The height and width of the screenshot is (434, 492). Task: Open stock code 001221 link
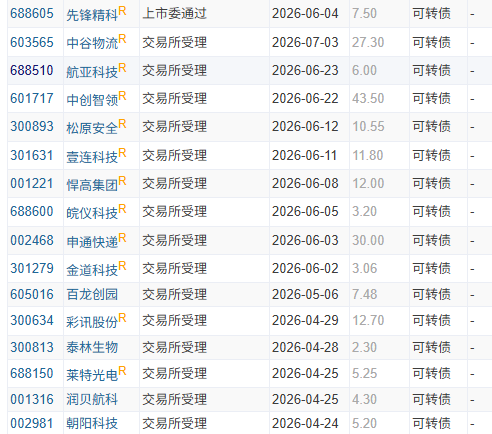tap(32, 183)
